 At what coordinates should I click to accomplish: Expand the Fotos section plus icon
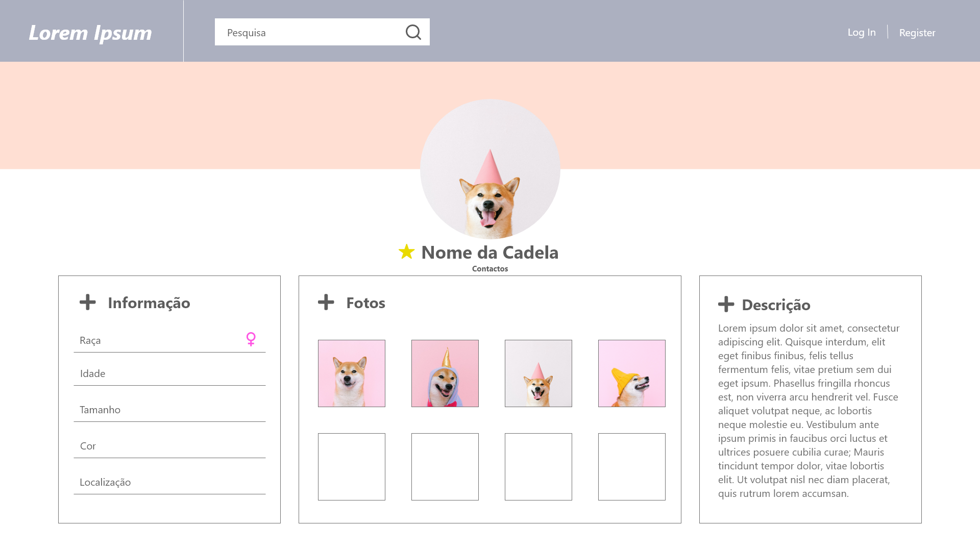326,302
